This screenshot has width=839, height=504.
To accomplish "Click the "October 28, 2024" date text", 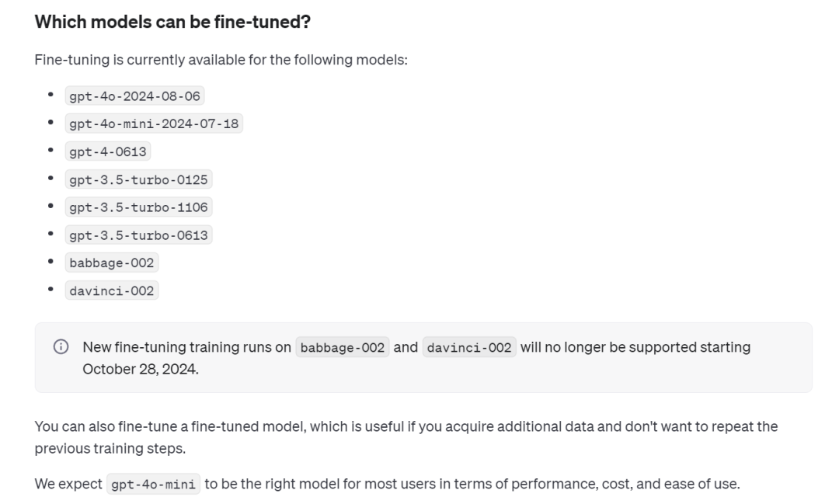I will pos(141,369).
